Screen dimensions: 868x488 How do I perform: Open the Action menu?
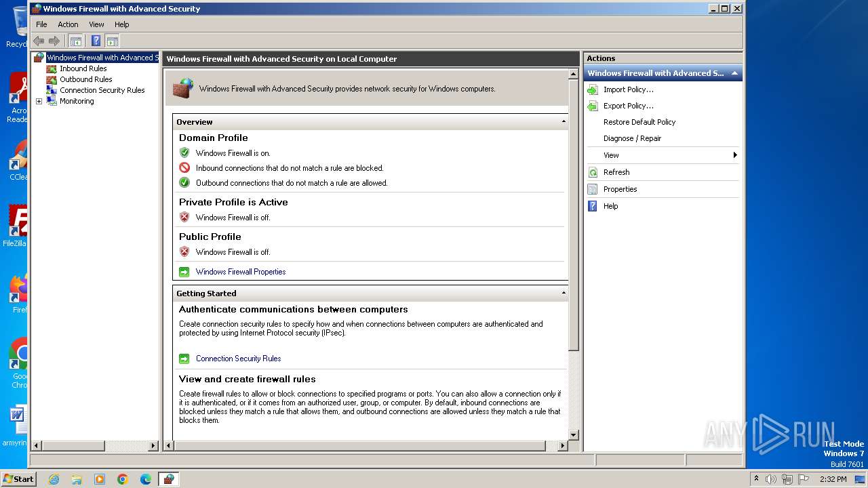[x=68, y=24]
